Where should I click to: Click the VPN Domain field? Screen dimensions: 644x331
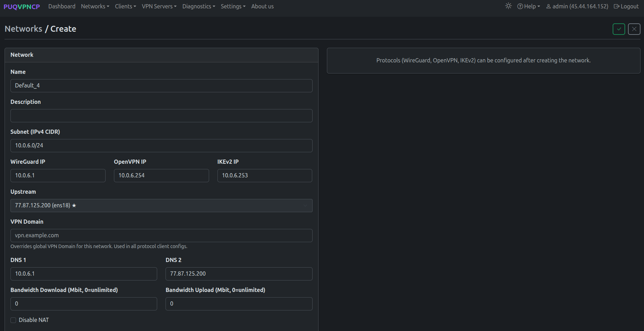click(161, 236)
